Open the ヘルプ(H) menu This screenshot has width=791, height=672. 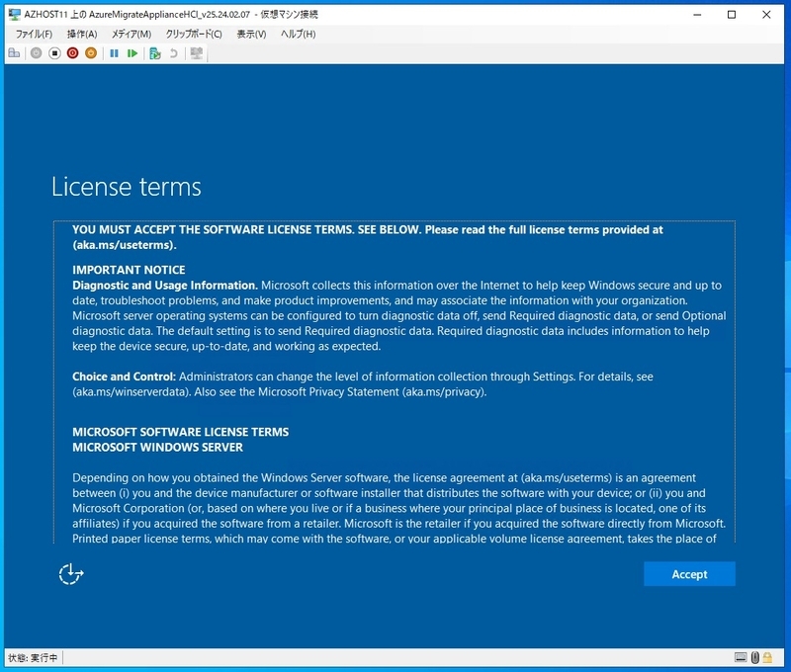[299, 34]
